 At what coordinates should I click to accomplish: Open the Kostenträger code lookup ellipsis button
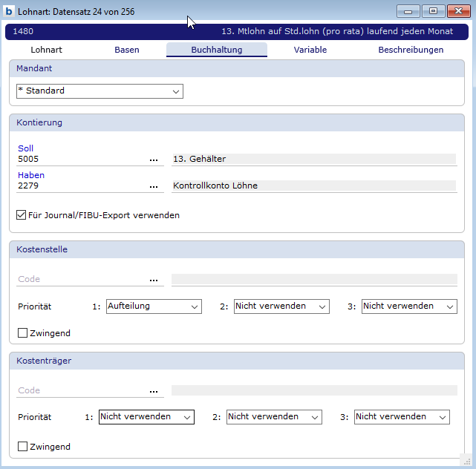tap(154, 391)
